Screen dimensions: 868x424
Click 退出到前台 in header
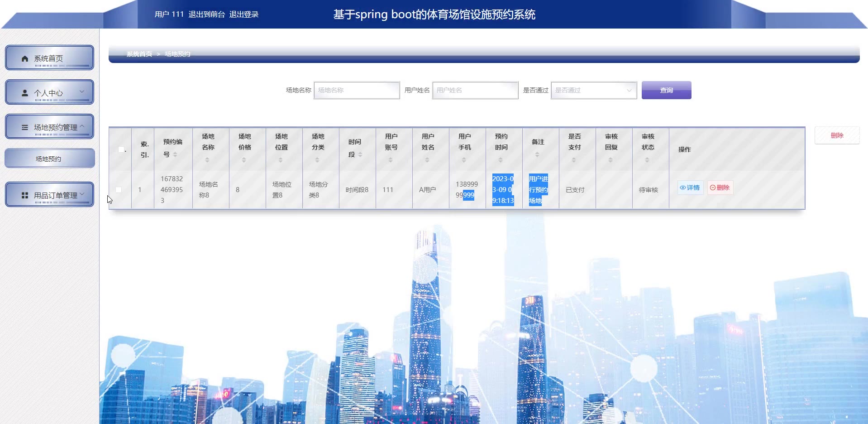click(x=207, y=14)
